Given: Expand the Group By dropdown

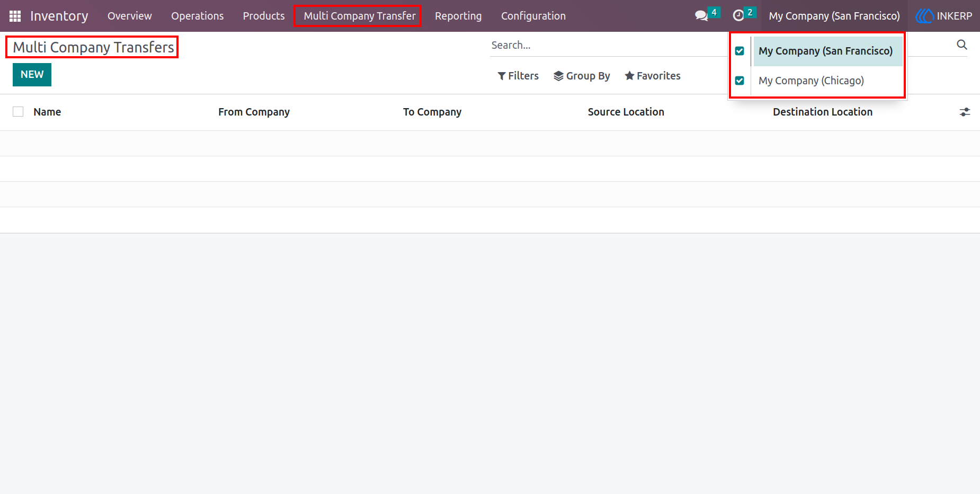Looking at the screenshot, I should tap(582, 76).
